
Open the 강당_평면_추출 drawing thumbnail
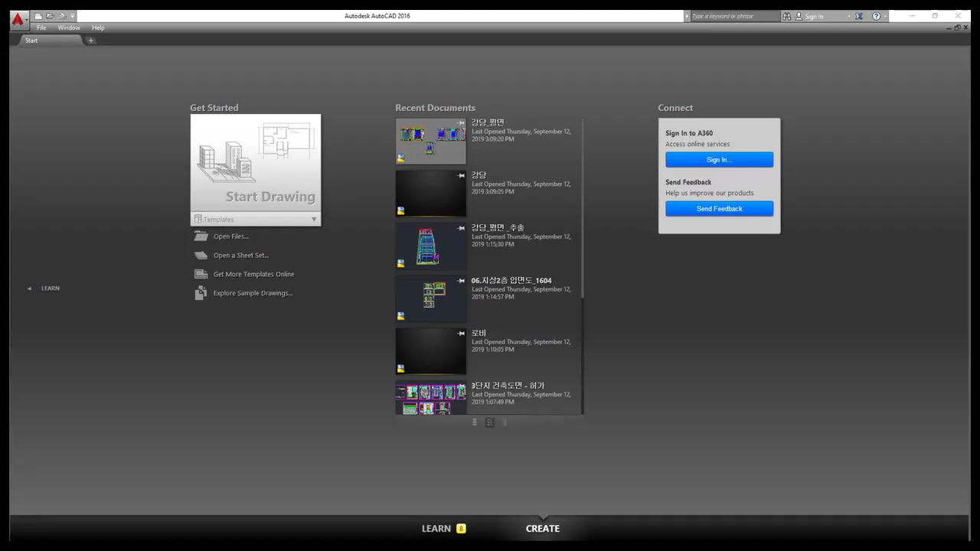pyautogui.click(x=430, y=246)
